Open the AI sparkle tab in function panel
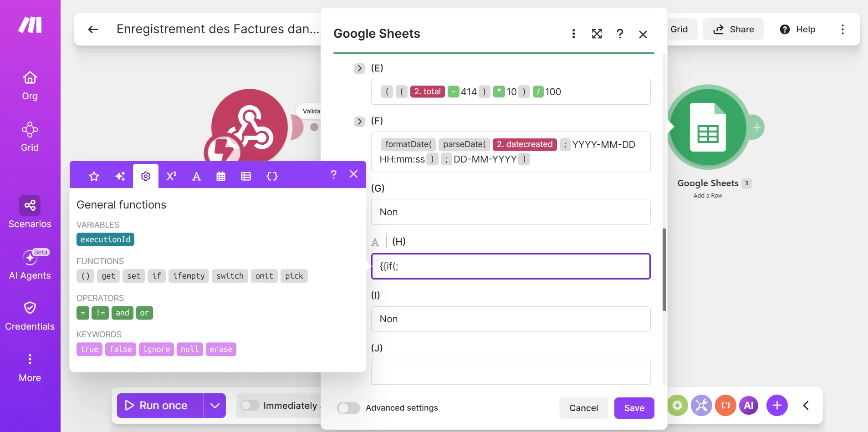Screen dimensions: 868x432 [x=120, y=176]
